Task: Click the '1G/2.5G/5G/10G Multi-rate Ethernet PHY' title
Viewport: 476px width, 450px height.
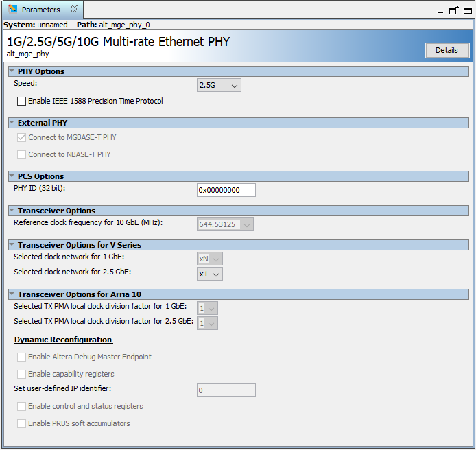Action: (x=119, y=42)
